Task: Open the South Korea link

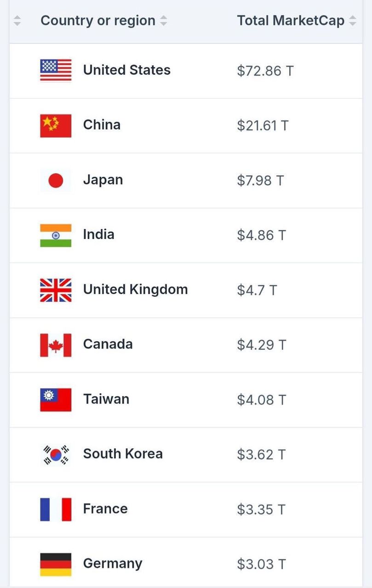Action: pyautogui.click(x=123, y=454)
